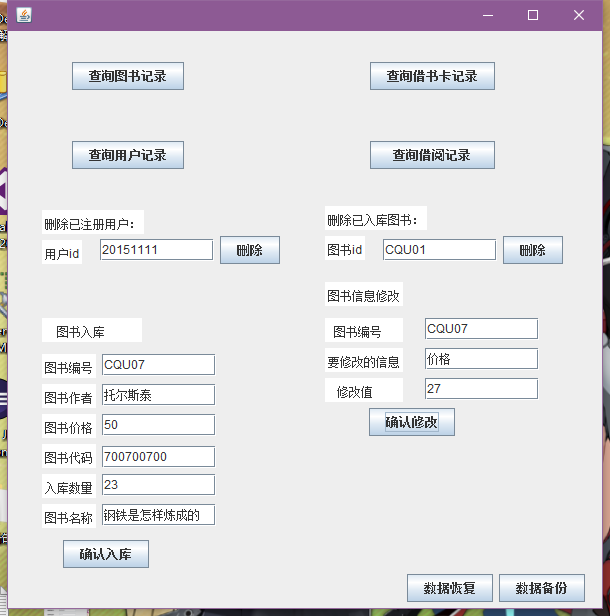
Task: Open 查询借阅记录 query
Action: click(x=432, y=155)
